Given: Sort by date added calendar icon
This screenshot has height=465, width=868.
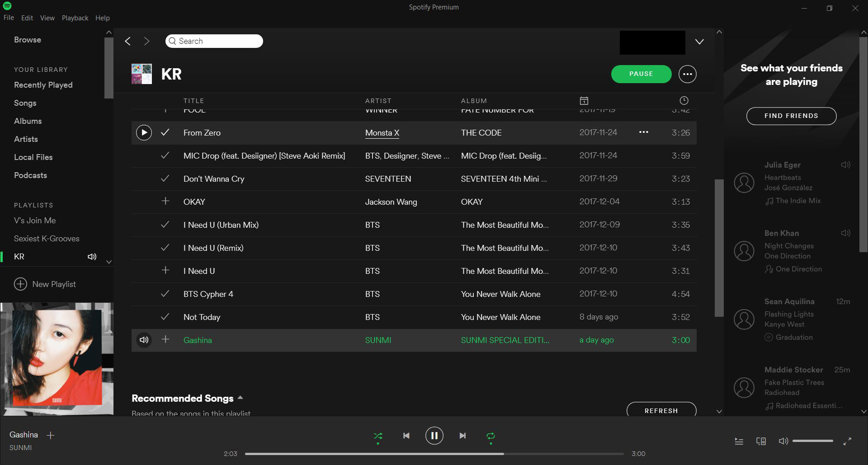Looking at the screenshot, I should [x=584, y=100].
